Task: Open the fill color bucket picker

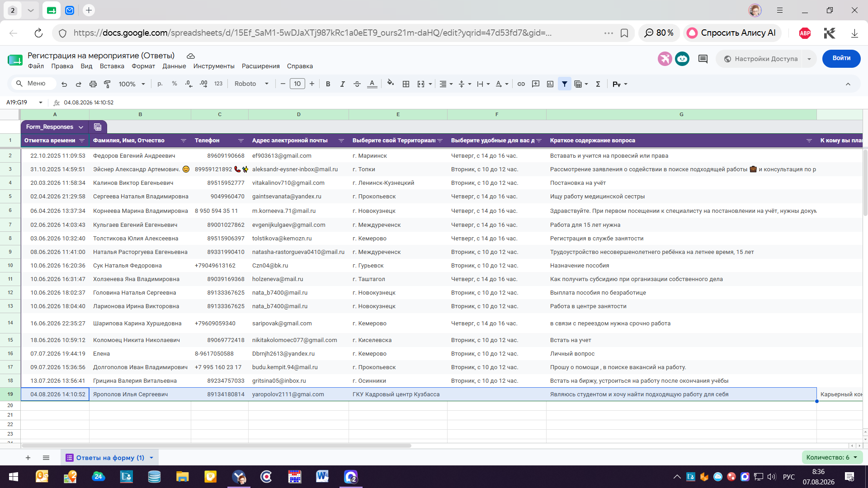Action: click(391, 83)
